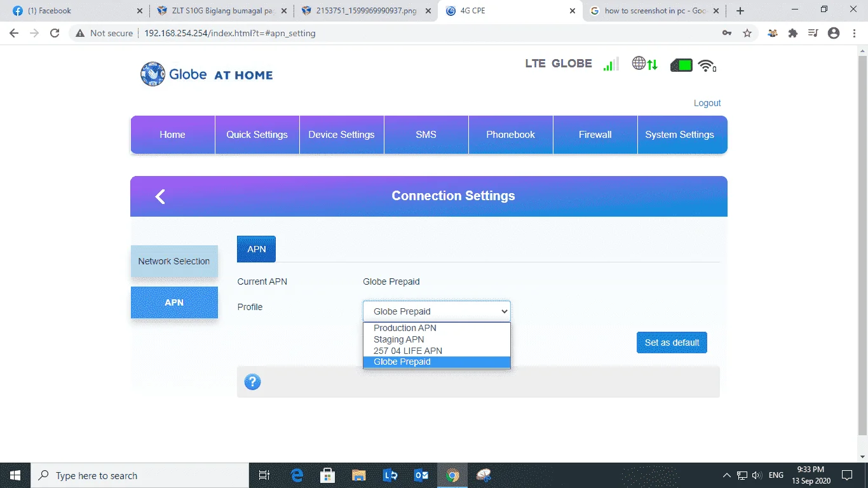
Task: Open the saved passwords key icon
Action: tap(727, 33)
